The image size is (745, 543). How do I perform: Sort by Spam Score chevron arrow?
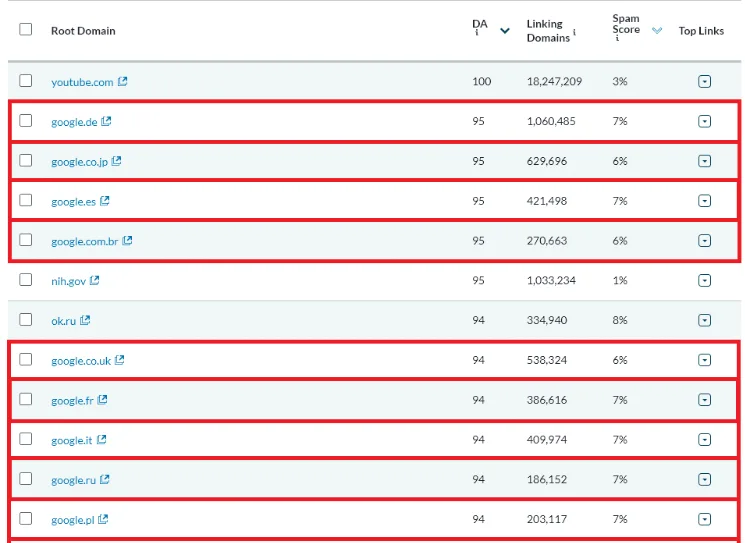pos(657,31)
